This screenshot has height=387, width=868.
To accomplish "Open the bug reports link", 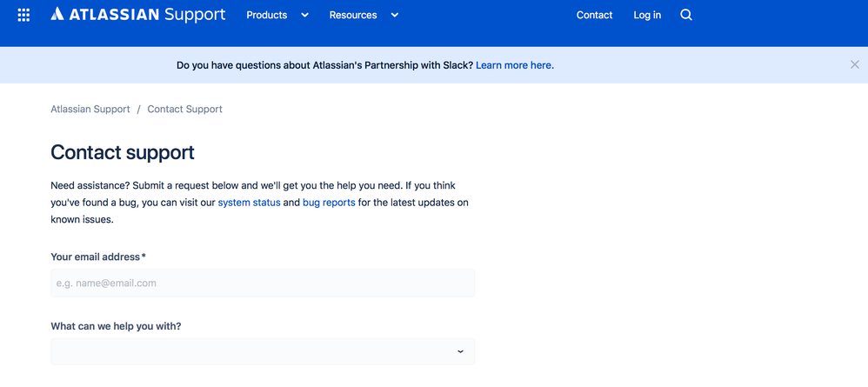I will pos(329,203).
